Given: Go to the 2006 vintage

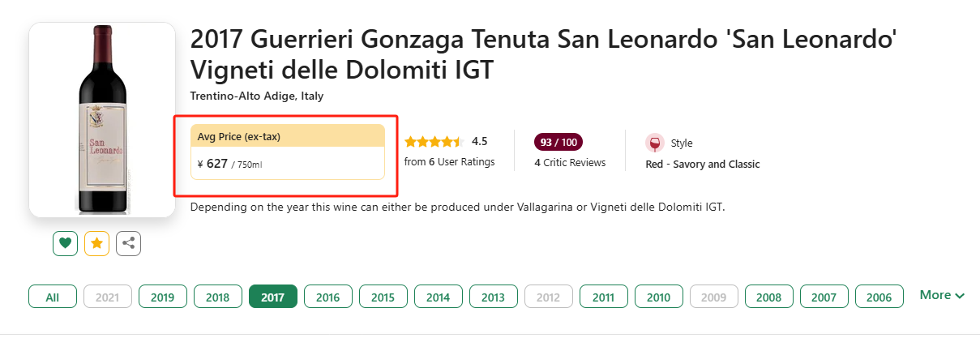Looking at the screenshot, I should (x=879, y=297).
